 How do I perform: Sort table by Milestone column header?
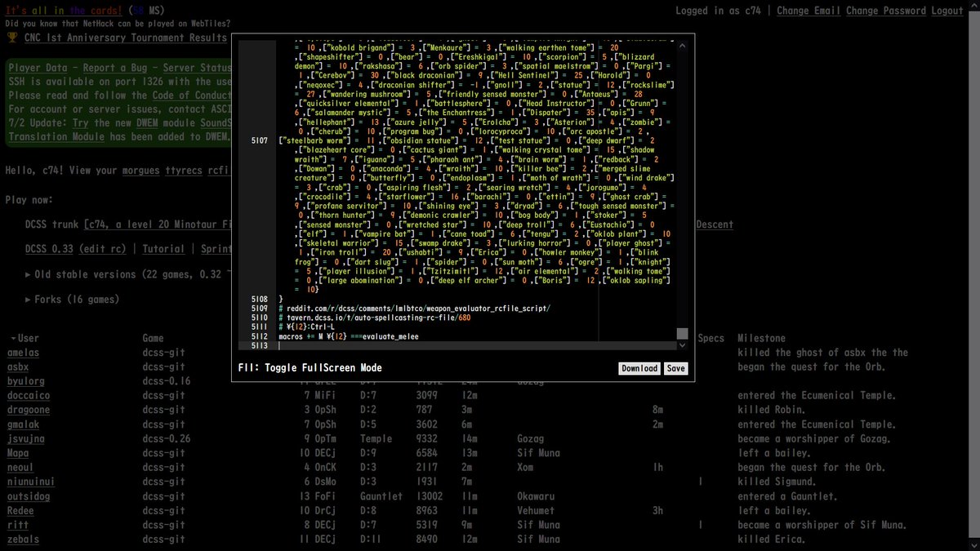pyautogui.click(x=761, y=338)
